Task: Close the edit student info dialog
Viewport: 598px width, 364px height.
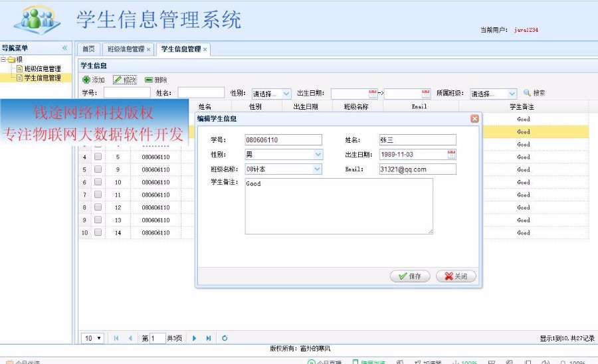Action: pos(474,118)
